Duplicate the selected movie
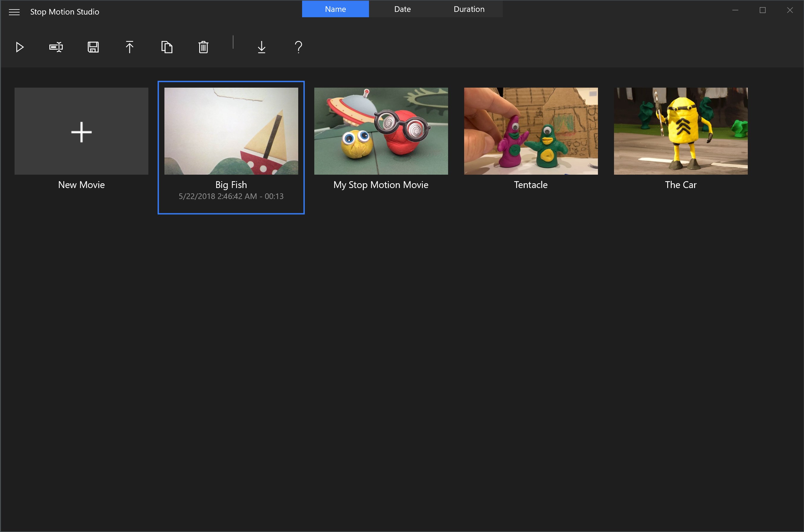 click(167, 47)
